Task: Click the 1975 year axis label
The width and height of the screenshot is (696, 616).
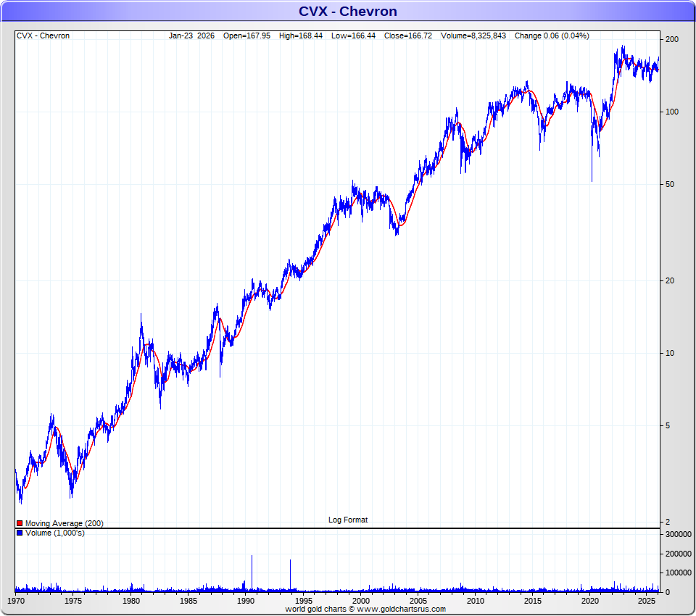Action: (73, 601)
